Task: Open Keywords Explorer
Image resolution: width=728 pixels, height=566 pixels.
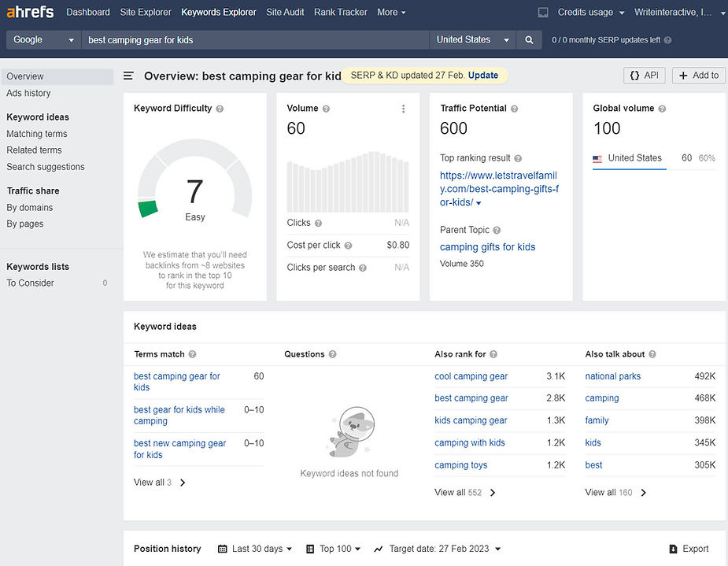Action: (x=219, y=13)
